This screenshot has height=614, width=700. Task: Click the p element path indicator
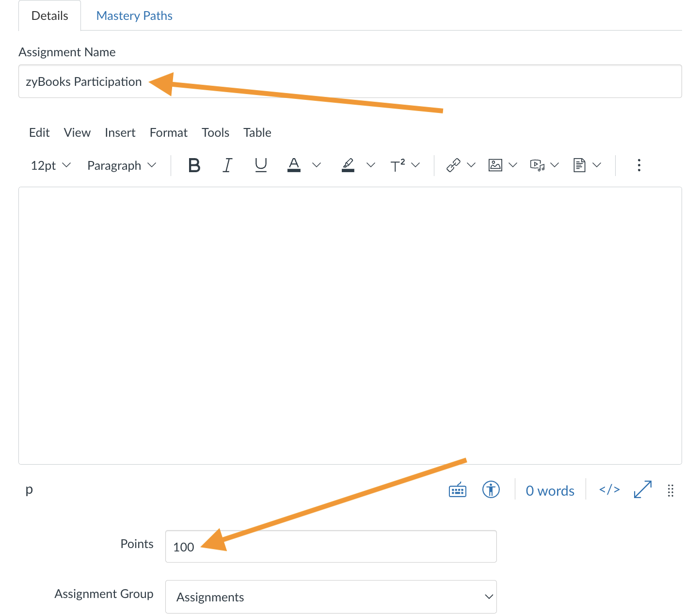29,490
